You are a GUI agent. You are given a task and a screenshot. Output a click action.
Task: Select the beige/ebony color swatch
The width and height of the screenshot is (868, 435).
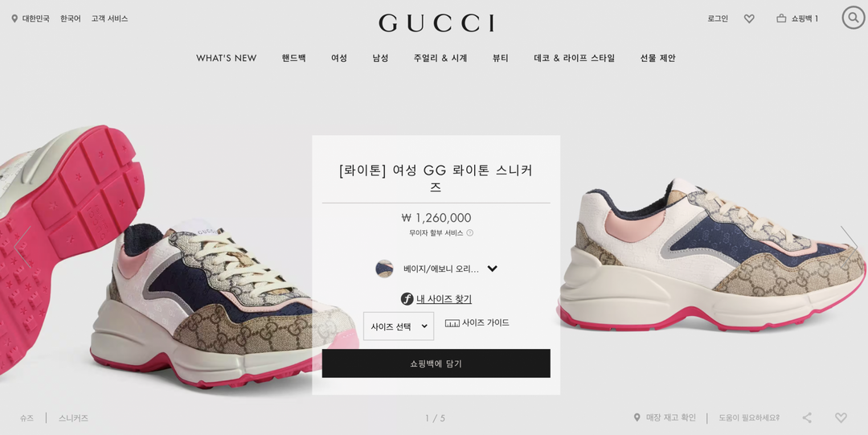tap(384, 269)
